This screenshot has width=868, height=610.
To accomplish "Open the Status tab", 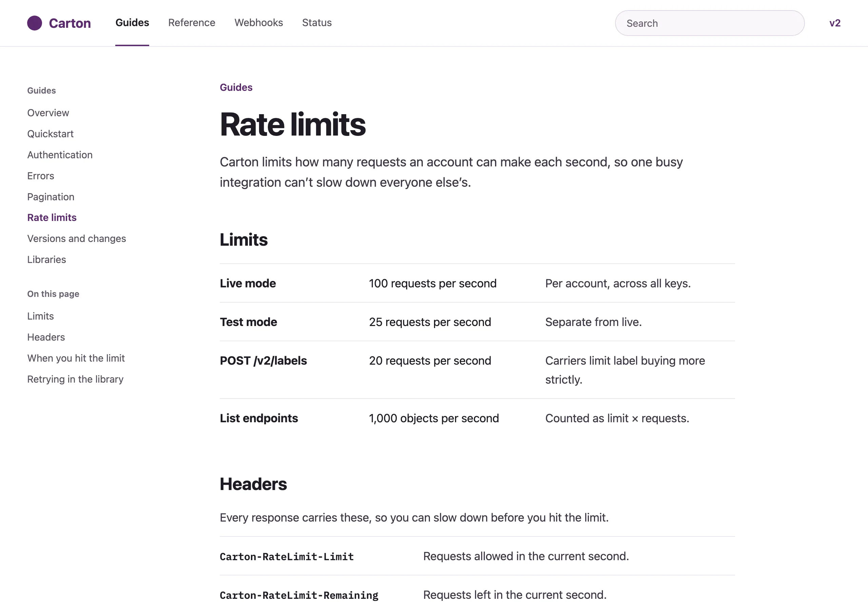I will pyautogui.click(x=317, y=23).
